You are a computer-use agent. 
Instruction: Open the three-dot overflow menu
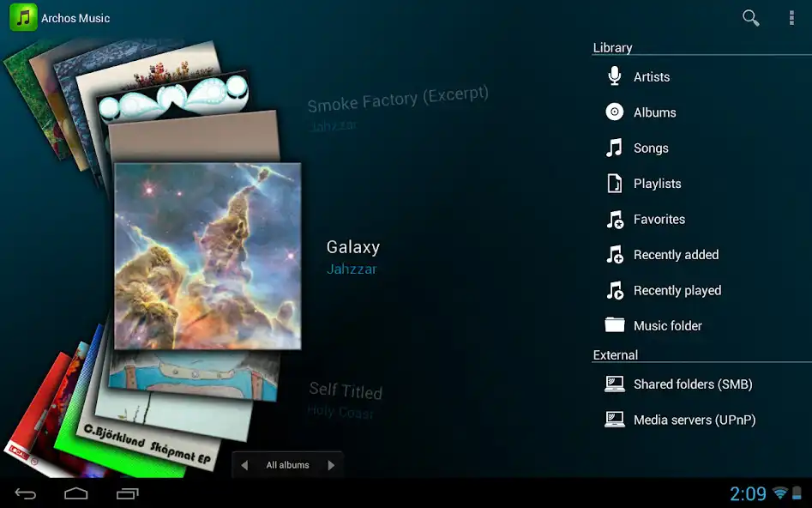click(x=791, y=18)
